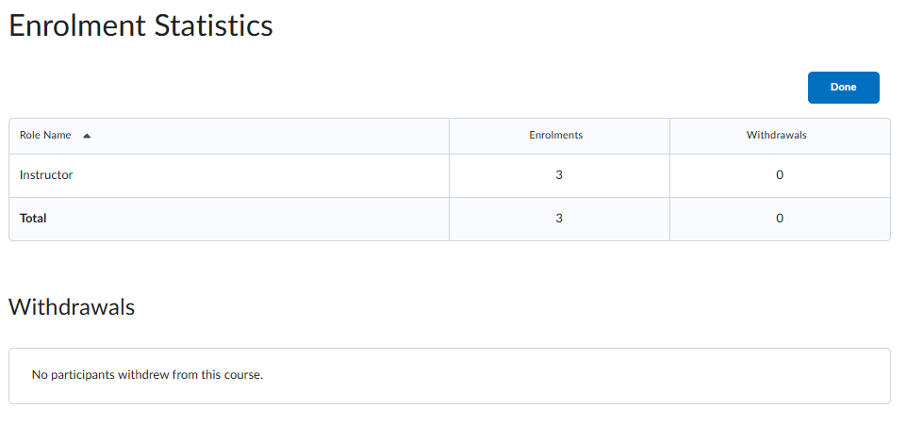Select the Enrolments column header

[x=556, y=135]
